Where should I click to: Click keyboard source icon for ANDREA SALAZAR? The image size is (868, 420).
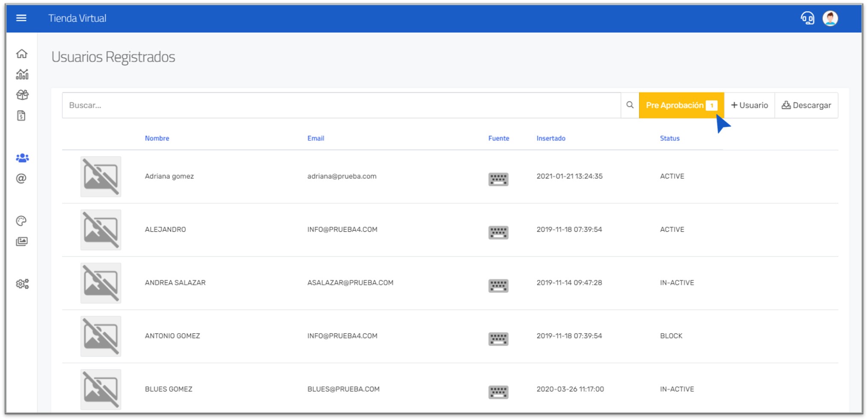[x=498, y=286]
